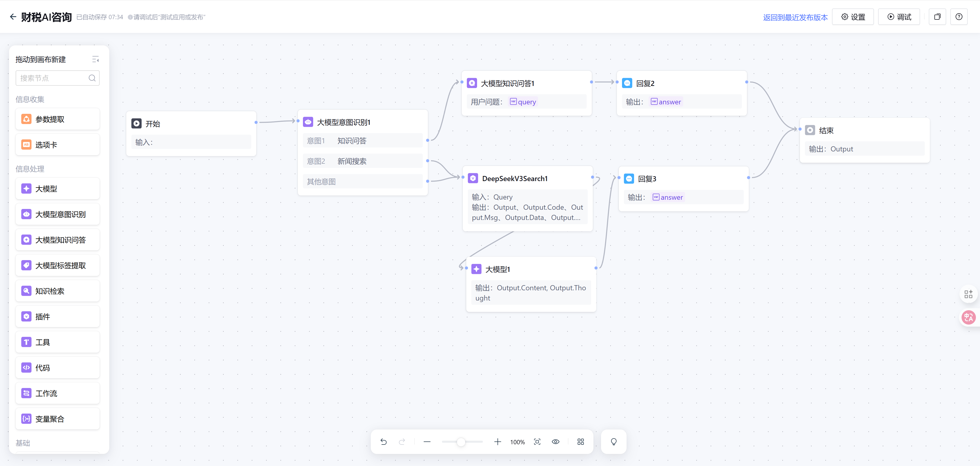Viewport: 980px width, 466px height.
Task: Open the 设置 settings button
Action: pyautogui.click(x=853, y=17)
